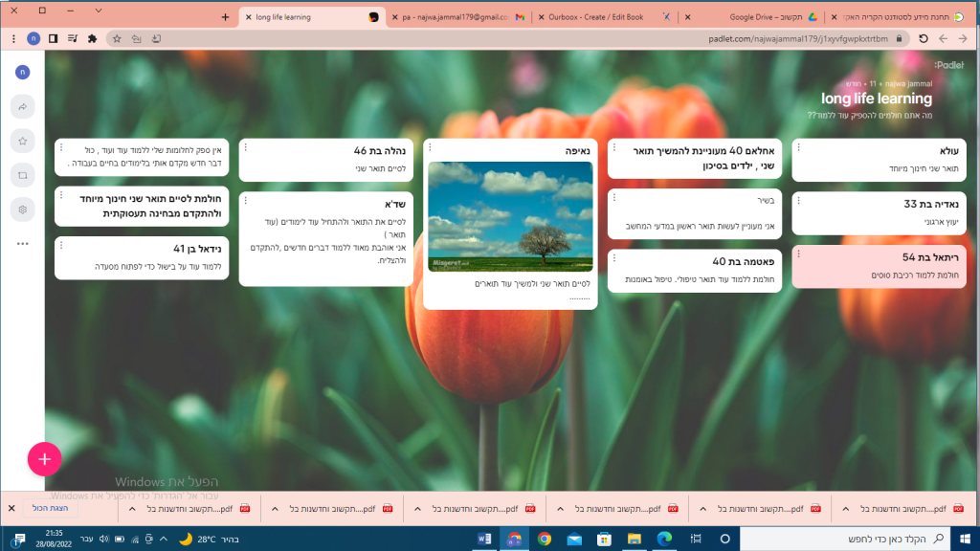
Task: Click the Chrome extensions puzzle icon
Action: 92,39
